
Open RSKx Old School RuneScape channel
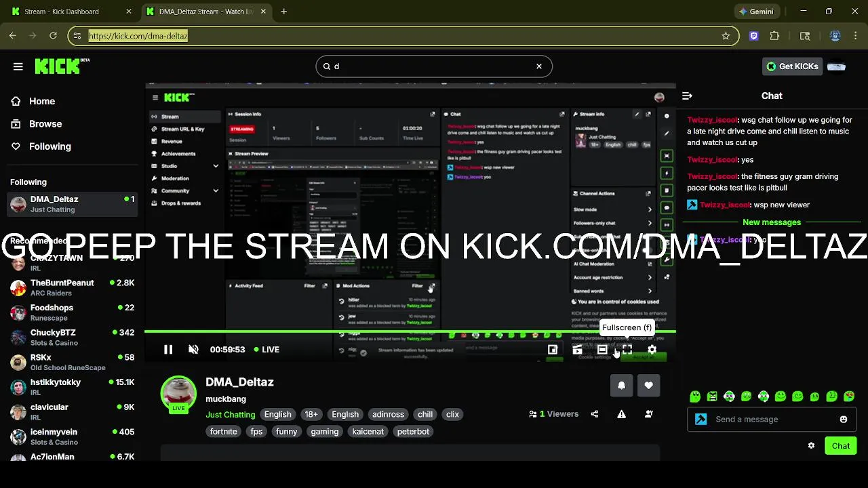[73, 362]
